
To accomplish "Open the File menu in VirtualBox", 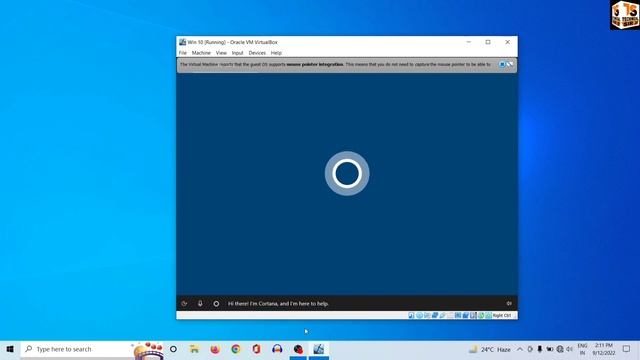I will pos(182,53).
